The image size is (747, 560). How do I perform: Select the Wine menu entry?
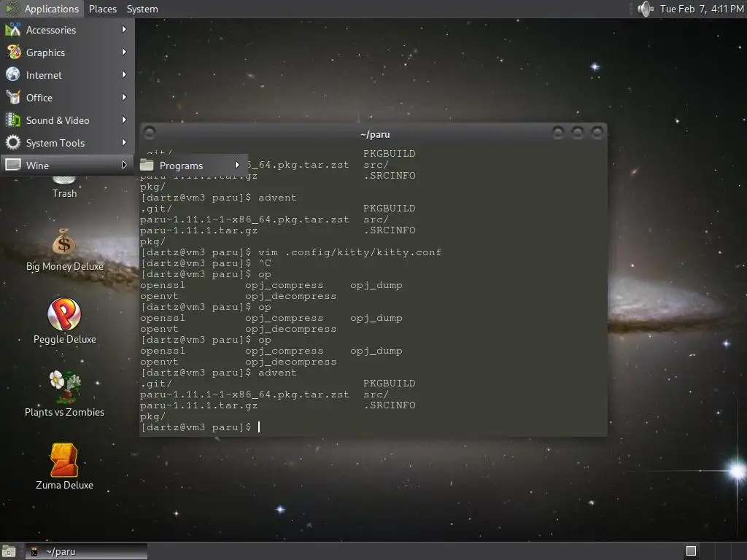pyautogui.click(x=67, y=166)
